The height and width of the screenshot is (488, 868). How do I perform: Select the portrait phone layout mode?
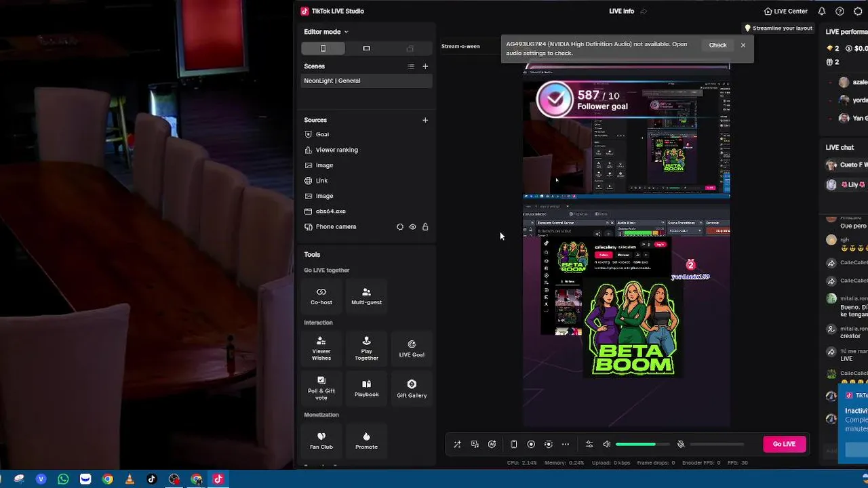(323, 48)
